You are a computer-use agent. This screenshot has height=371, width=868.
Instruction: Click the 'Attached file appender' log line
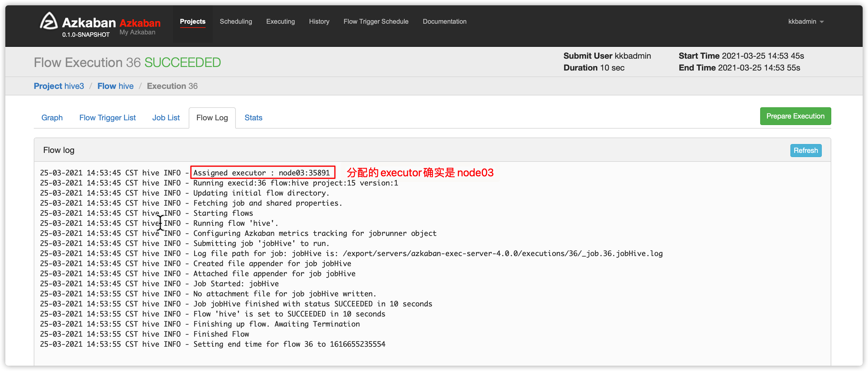tap(198, 274)
